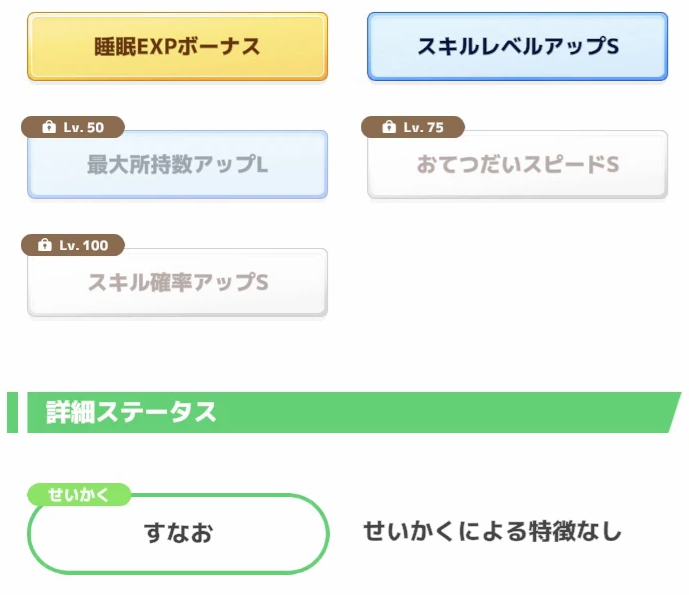This screenshot has height=595, width=689.
Task: Open the locked おてつだいスピードS skill
Action: pos(518,164)
